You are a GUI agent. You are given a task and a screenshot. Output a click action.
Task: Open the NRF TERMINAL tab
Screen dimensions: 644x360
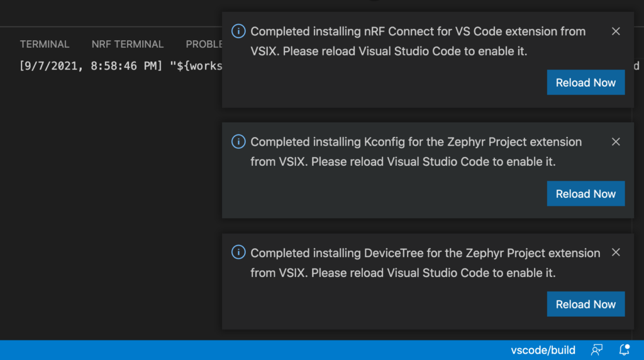pos(128,44)
